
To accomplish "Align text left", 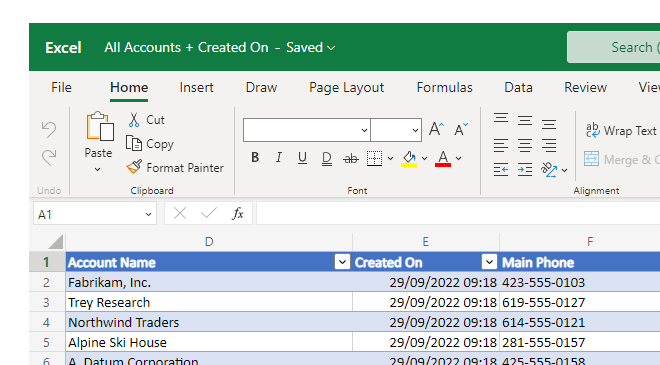I will (x=501, y=146).
